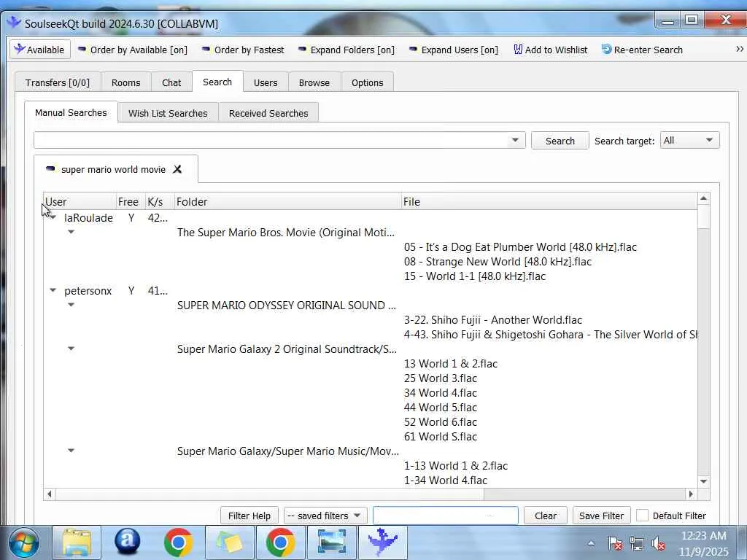The width and height of the screenshot is (747, 560).
Task: Select 4-43. Shiho Fujii & Shigetoshi Gohara file
Action: pyautogui.click(x=550, y=334)
